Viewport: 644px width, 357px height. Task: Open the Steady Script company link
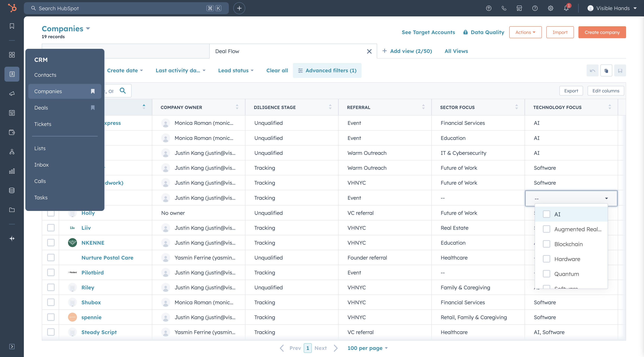pyautogui.click(x=99, y=332)
